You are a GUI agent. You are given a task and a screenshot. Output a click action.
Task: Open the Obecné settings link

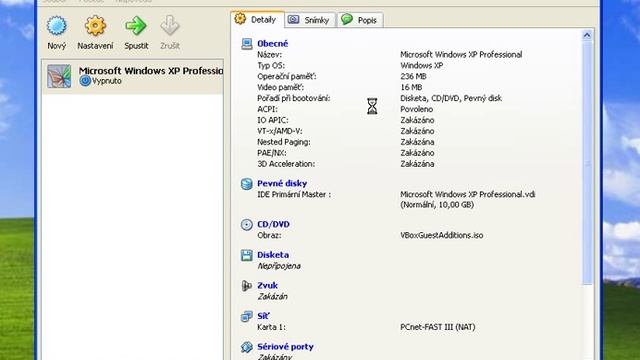click(272, 44)
